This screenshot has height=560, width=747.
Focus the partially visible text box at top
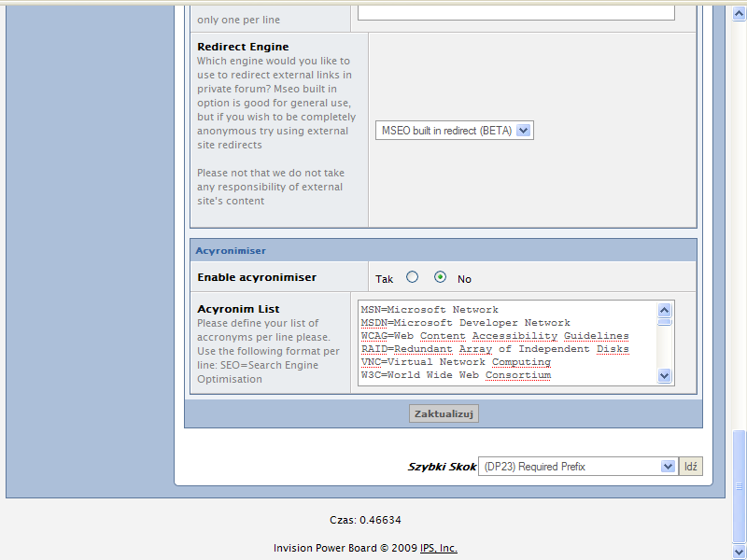tap(515, 12)
